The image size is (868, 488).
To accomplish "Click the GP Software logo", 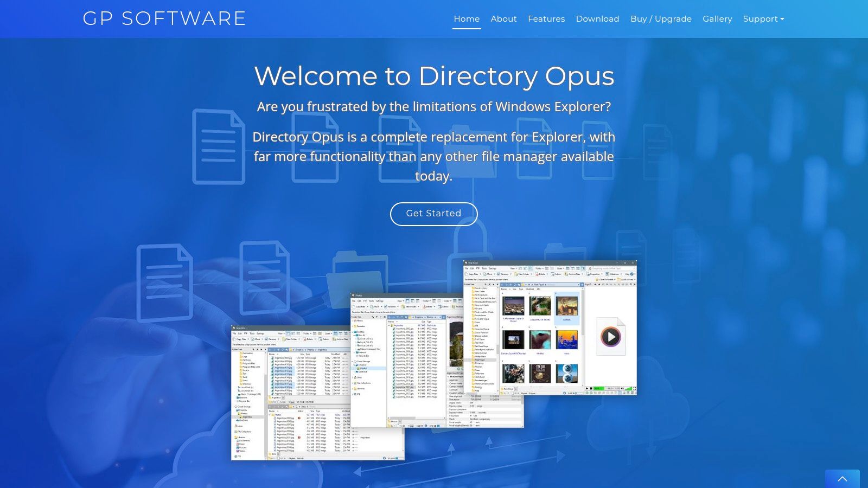I will [164, 18].
